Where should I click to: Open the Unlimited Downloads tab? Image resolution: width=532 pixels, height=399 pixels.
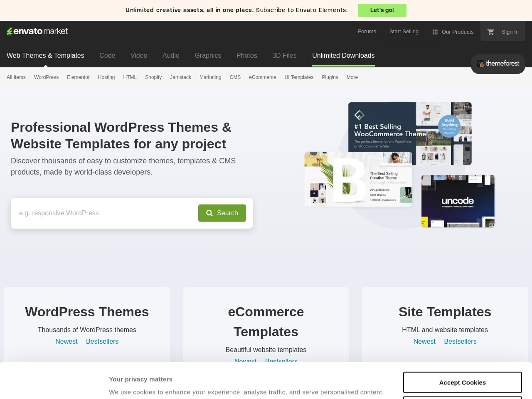pyautogui.click(x=343, y=55)
